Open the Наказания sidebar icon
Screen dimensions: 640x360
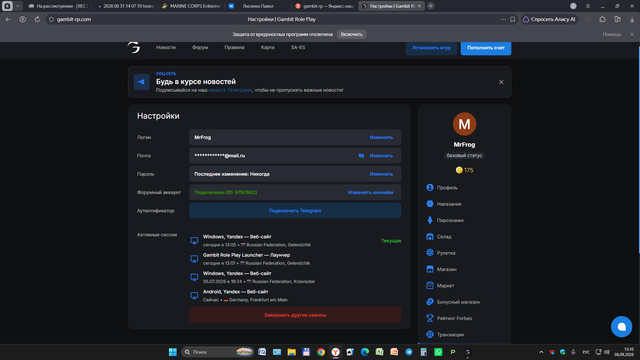pos(430,204)
